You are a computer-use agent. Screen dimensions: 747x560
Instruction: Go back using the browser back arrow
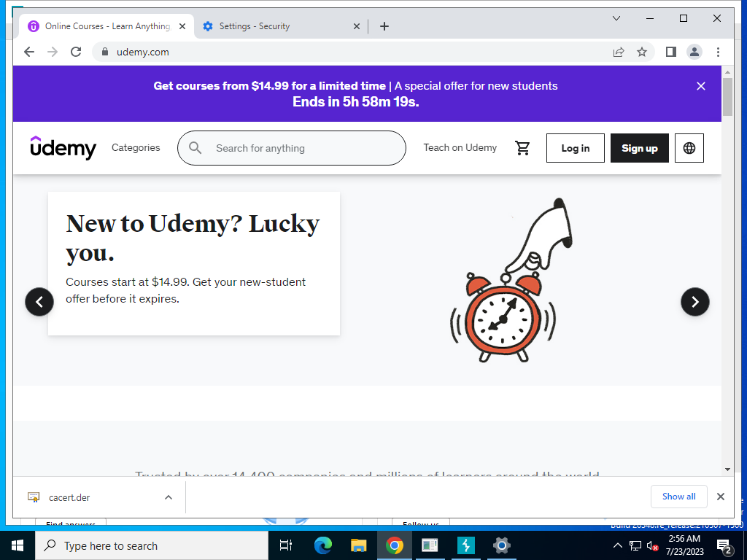tap(29, 52)
